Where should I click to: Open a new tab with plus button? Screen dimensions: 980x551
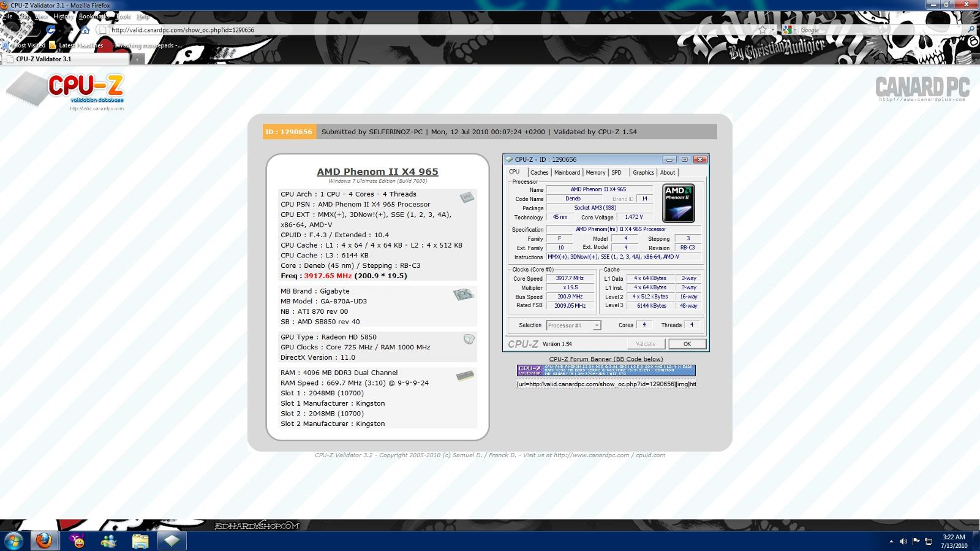click(x=137, y=59)
